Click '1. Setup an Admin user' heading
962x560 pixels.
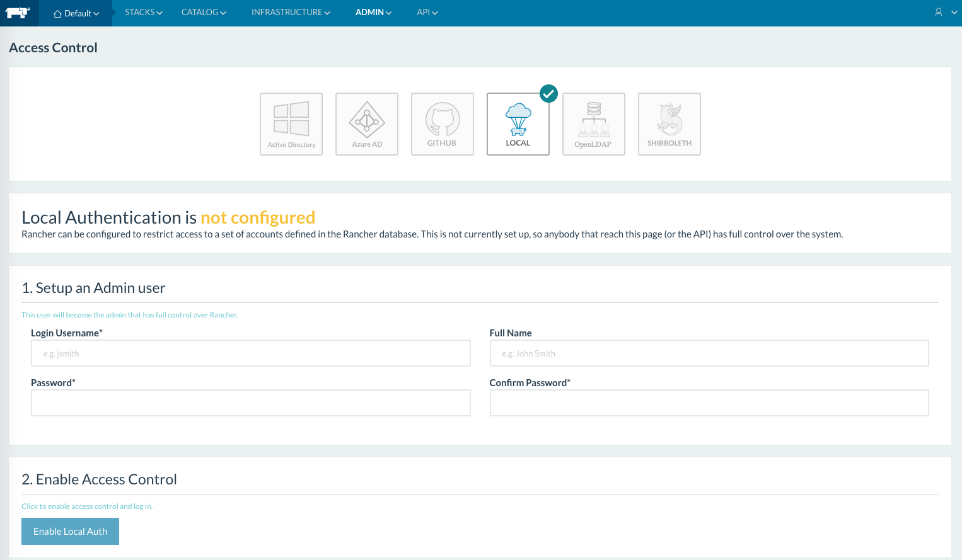(93, 288)
